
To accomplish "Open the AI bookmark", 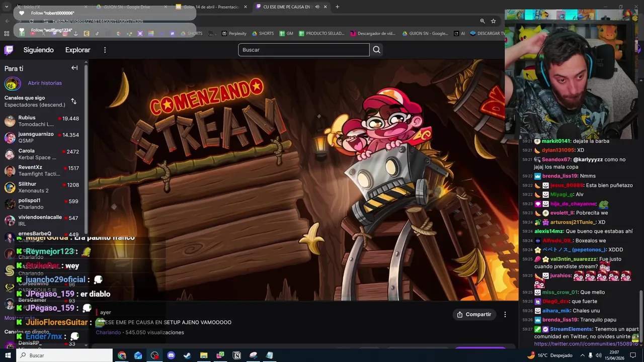I will 459,34.
